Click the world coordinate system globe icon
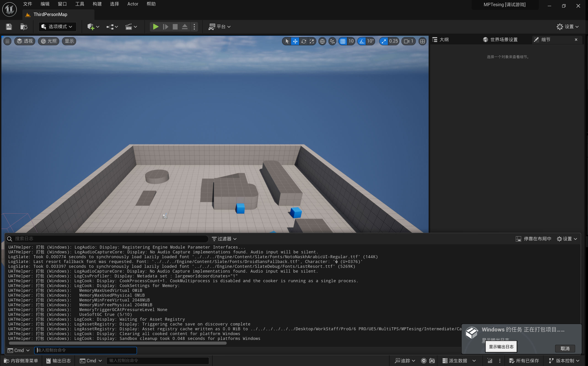The width and height of the screenshot is (588, 366). tap(322, 41)
